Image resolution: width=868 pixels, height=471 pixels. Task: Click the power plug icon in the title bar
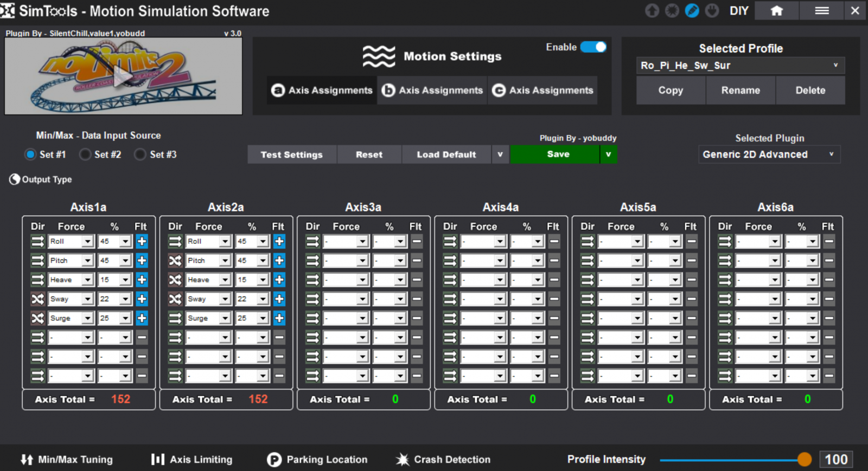pyautogui.click(x=712, y=11)
